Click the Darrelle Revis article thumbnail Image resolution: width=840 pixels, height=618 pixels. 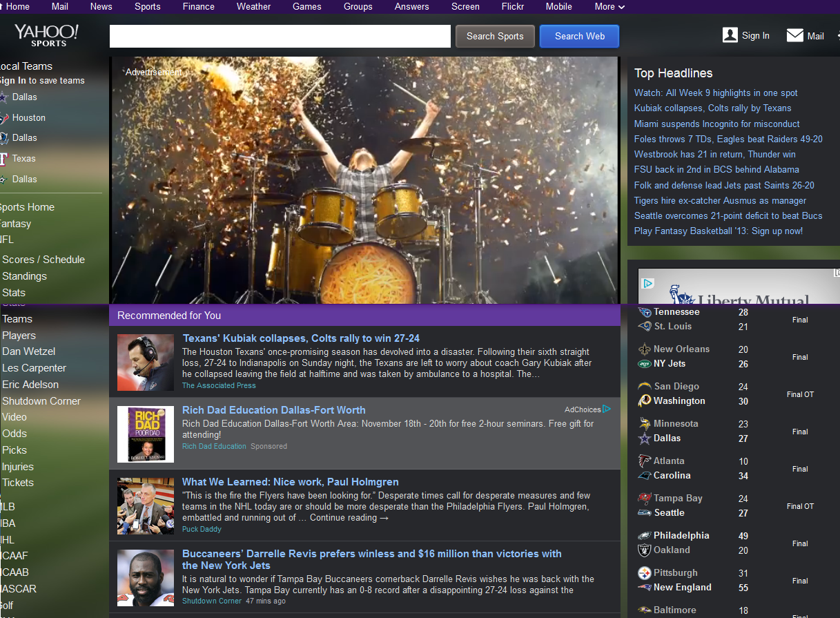tap(146, 578)
